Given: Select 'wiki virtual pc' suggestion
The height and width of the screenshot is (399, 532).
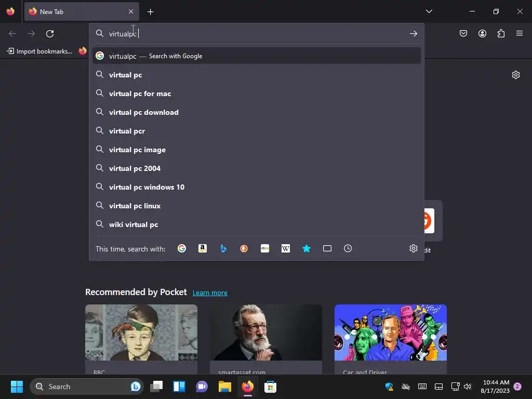Looking at the screenshot, I should pos(257,224).
